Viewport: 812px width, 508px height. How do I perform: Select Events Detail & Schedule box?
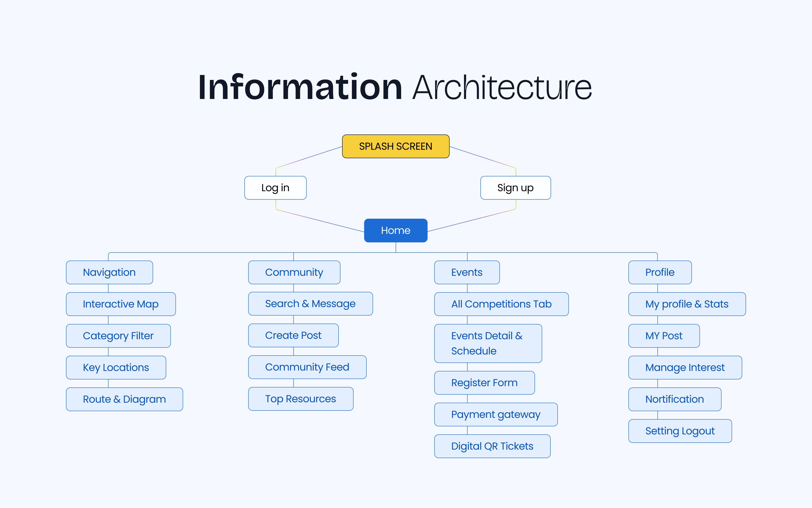(488, 343)
